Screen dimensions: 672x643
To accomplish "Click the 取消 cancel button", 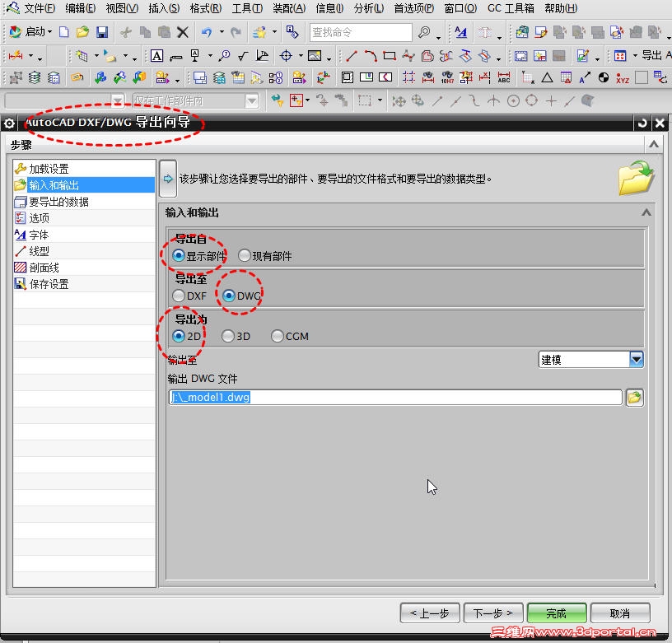I will click(x=620, y=613).
